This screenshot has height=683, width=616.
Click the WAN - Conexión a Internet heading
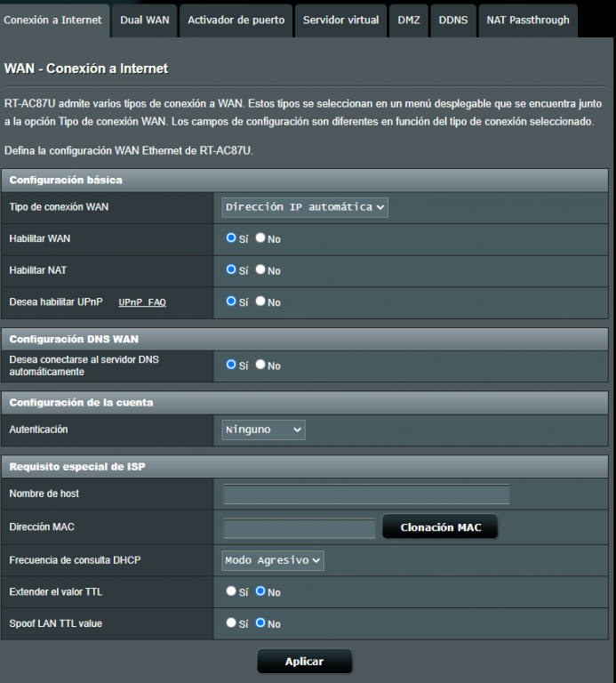(x=86, y=68)
